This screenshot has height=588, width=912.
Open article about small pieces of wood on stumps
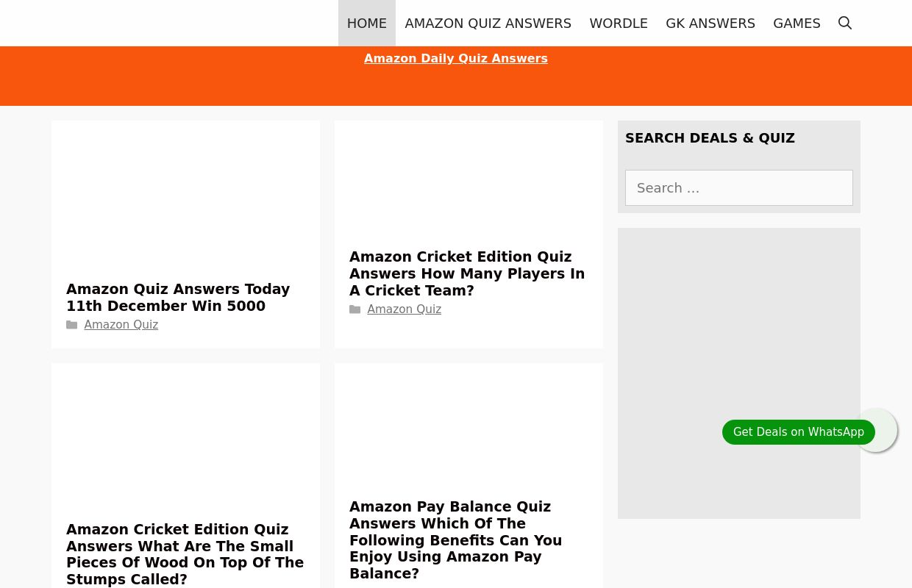click(x=185, y=555)
